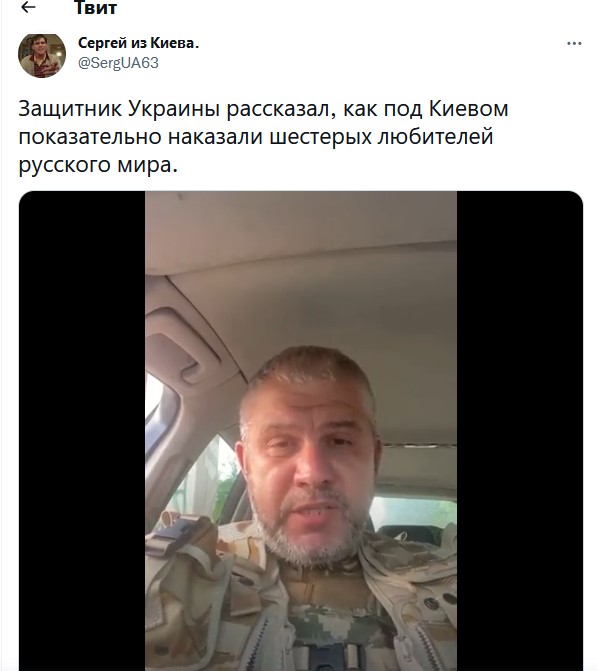Click the word "Киевом" in the tweet

click(x=469, y=108)
